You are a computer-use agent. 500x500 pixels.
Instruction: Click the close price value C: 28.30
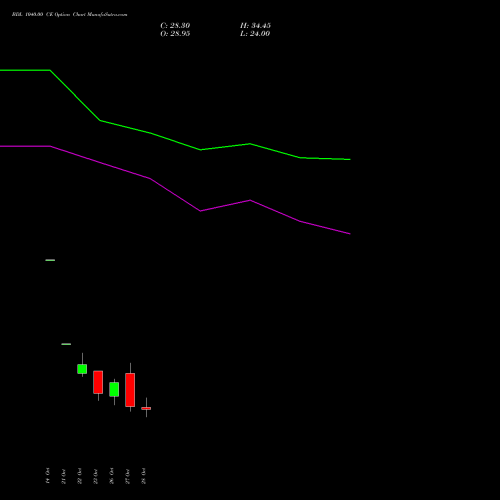(175, 26)
